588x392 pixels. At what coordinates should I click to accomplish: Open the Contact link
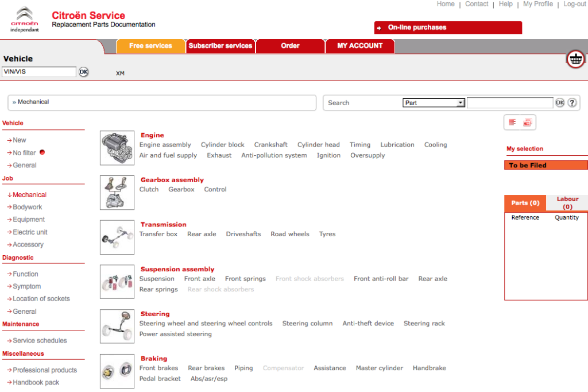[x=477, y=4]
